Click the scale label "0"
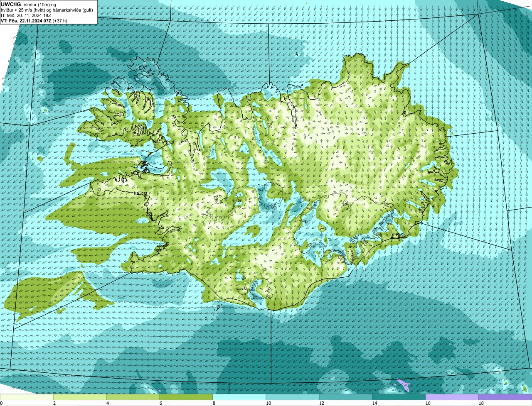532x406 pixels. (x=1, y=403)
